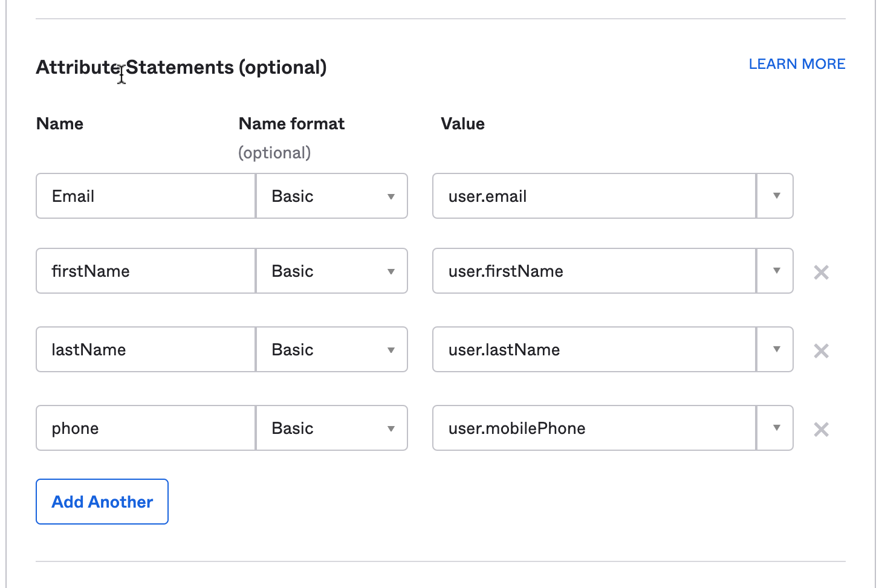This screenshot has height=588, width=882.
Task: Click the user.mobilePhone value text field
Action: coord(594,428)
